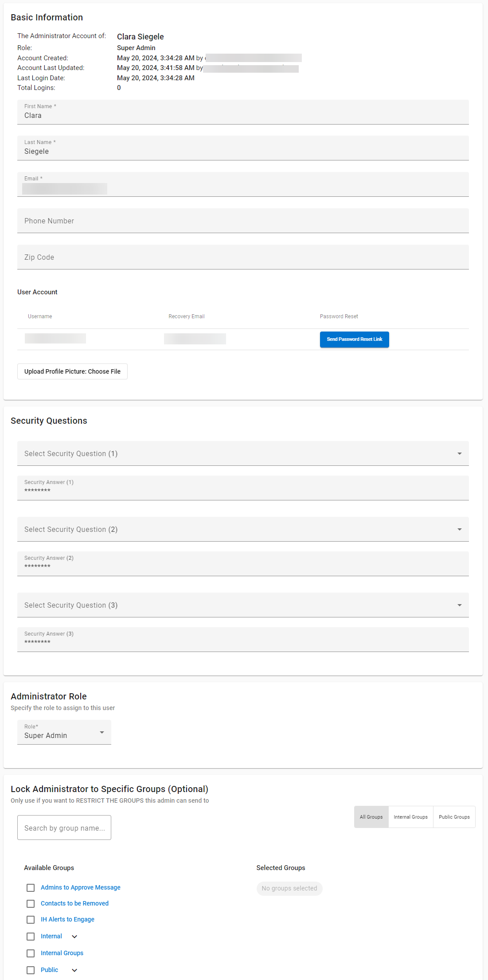Viewport: 488px width, 980px height.
Task: Click the Public group name link
Action: [x=49, y=970]
